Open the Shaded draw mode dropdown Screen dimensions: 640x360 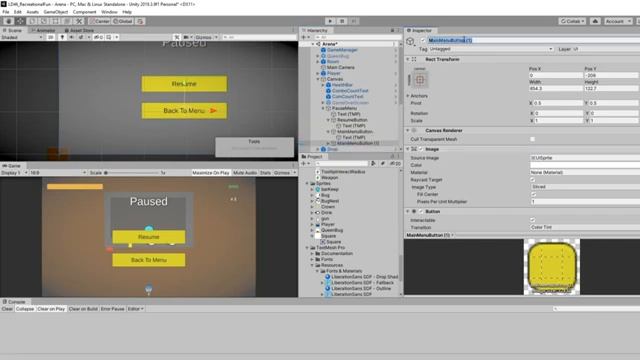click(22, 37)
